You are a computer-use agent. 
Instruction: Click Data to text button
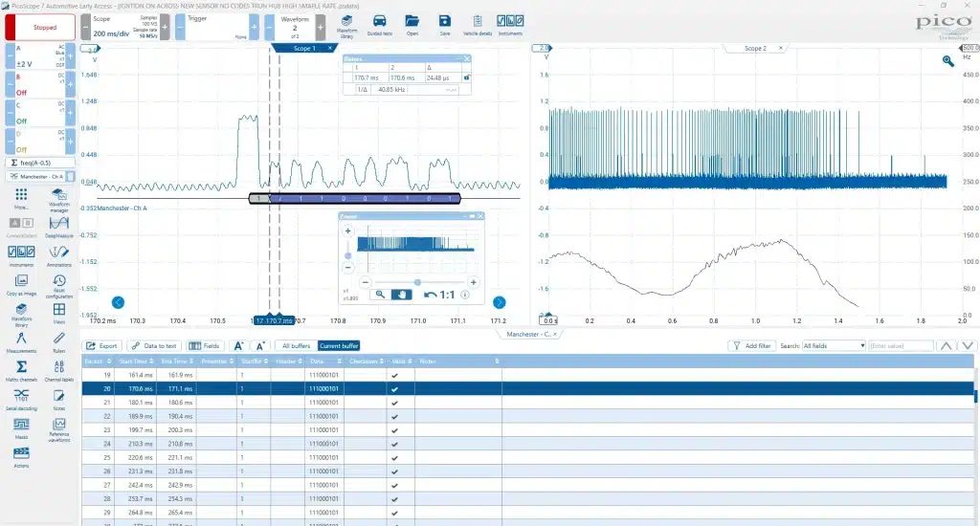click(x=154, y=345)
